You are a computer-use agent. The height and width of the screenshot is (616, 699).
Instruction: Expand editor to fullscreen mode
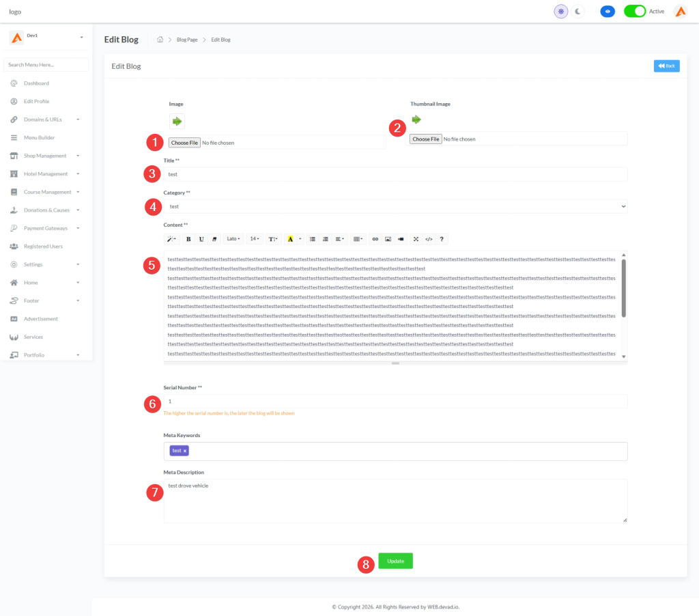(x=416, y=239)
